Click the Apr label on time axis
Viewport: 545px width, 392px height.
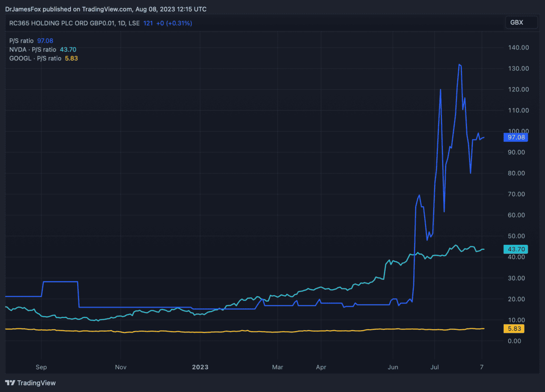click(x=321, y=366)
